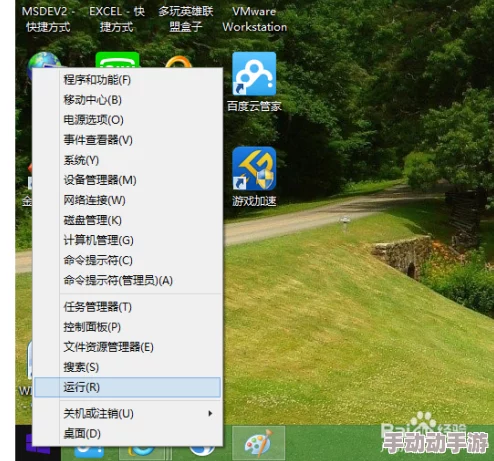Choose 移动中心(B) menu entry
This screenshot has height=461, width=494.
(127, 100)
